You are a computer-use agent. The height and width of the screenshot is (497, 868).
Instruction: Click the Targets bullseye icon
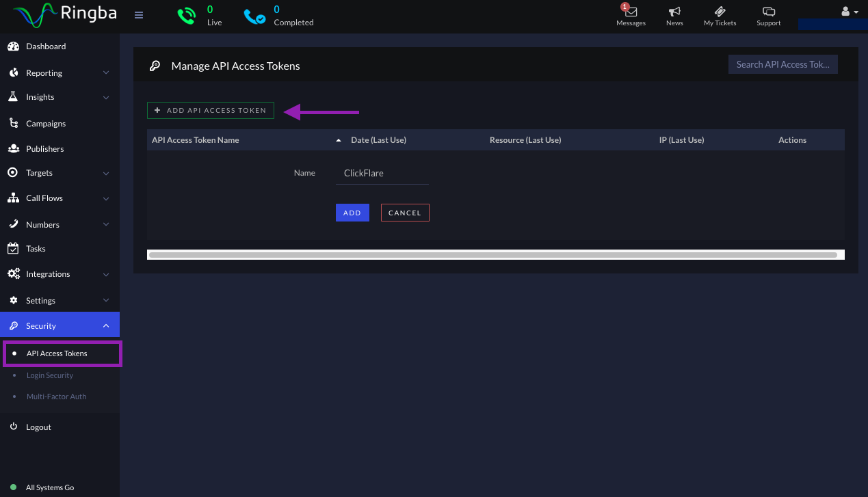[x=13, y=173]
